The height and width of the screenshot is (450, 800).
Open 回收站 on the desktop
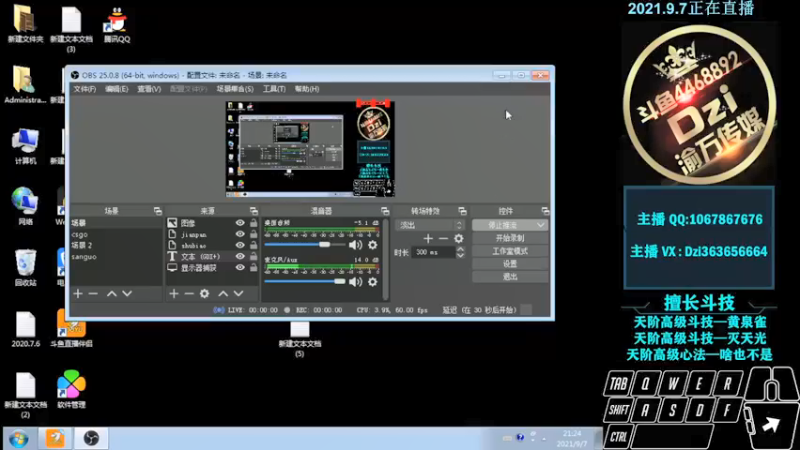(x=26, y=267)
